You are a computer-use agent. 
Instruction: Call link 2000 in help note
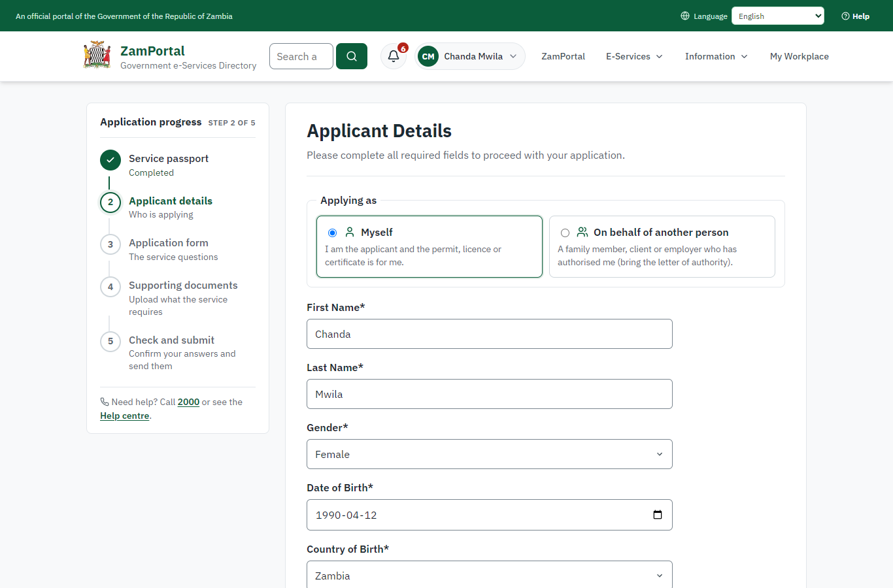click(x=188, y=402)
